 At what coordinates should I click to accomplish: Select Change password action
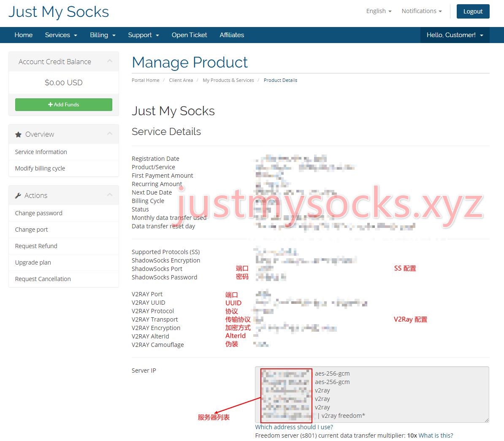64,213
